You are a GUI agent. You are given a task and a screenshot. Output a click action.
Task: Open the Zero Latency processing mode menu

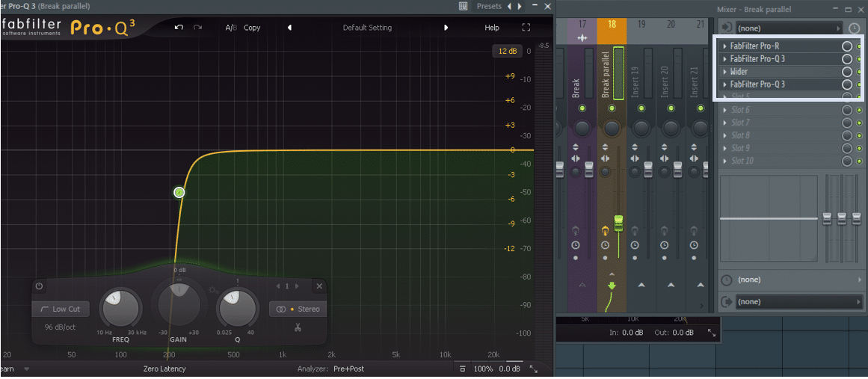tap(164, 369)
